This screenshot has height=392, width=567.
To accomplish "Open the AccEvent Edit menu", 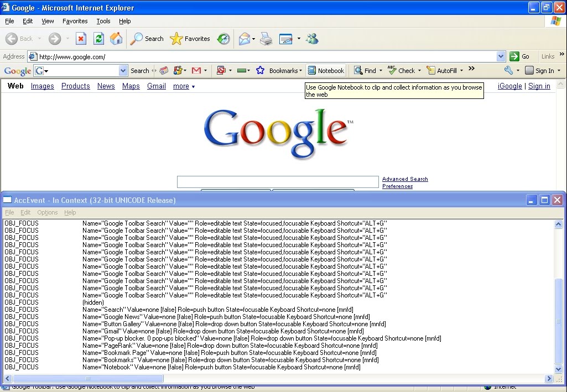I will 25,212.
